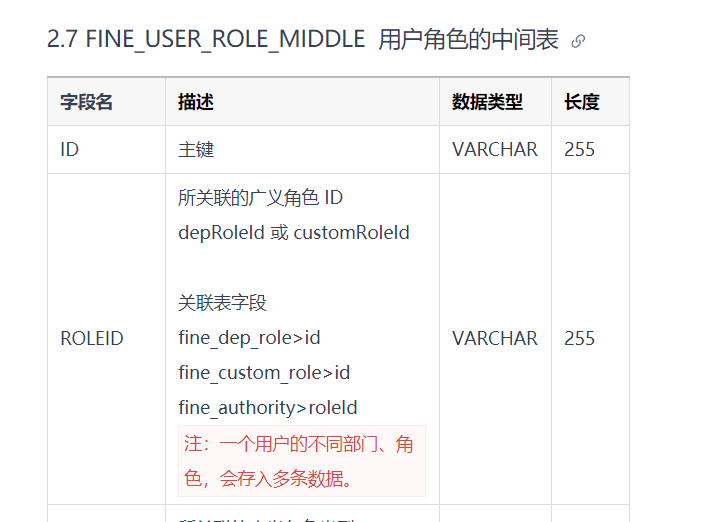This screenshot has height=522, width=724.
Task: Click the depRoleId 或 customRoleId text
Action: coord(294,233)
